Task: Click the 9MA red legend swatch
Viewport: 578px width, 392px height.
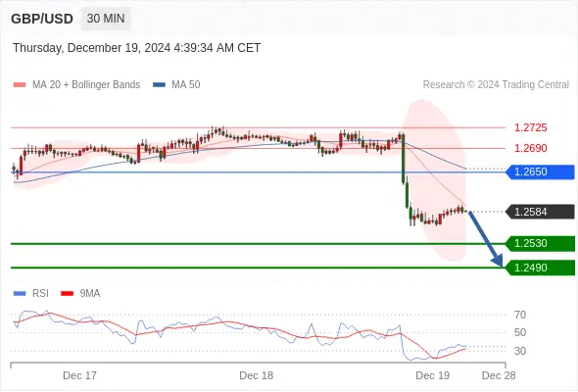Action: tap(67, 294)
